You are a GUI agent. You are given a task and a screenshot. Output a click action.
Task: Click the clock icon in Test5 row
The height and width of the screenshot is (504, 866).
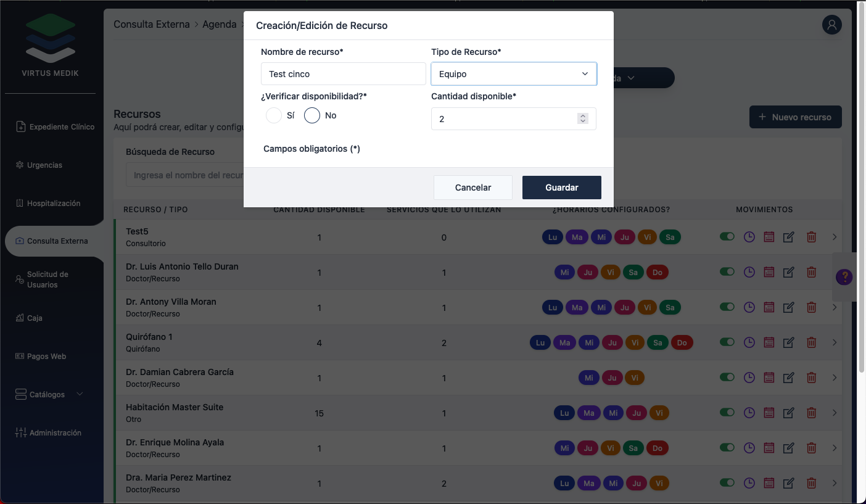(x=749, y=237)
